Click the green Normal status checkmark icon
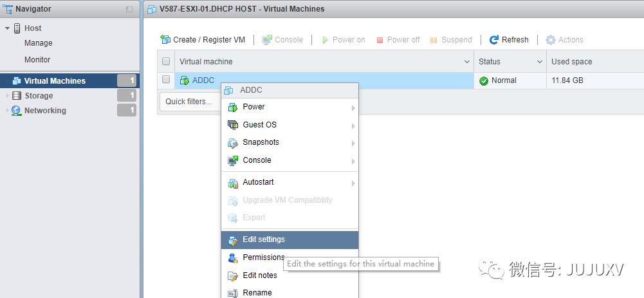Viewport: 644px width, 298px height. pos(484,80)
